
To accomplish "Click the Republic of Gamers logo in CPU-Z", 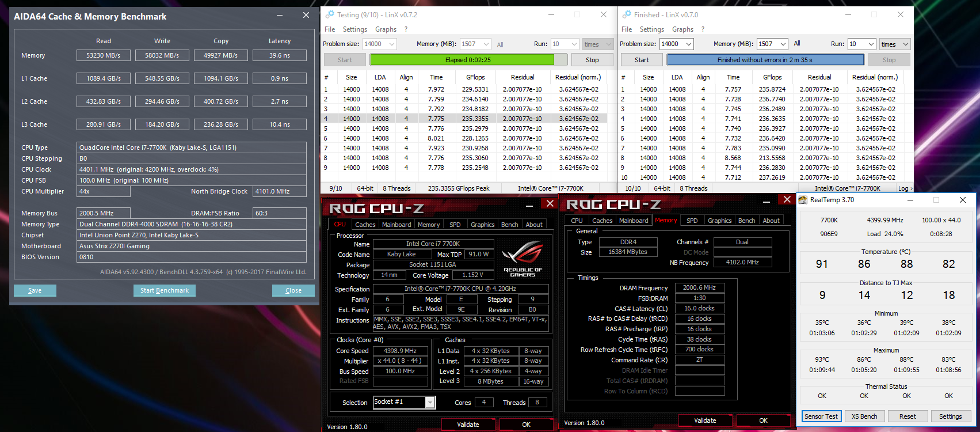I will (523, 257).
